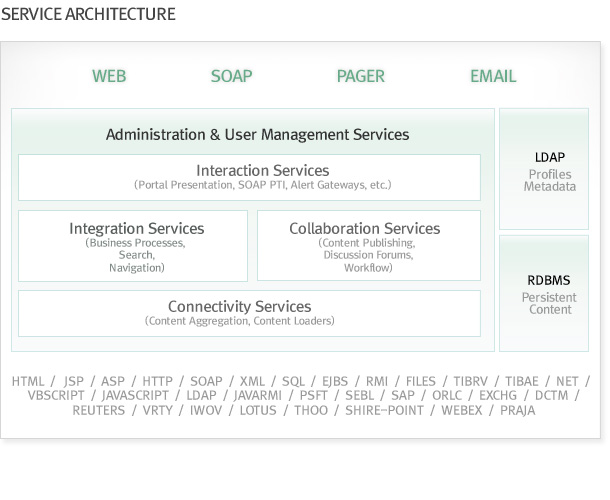This screenshot has width=610, height=500.
Task: Click HTTP in the technology list
Action: point(157,381)
